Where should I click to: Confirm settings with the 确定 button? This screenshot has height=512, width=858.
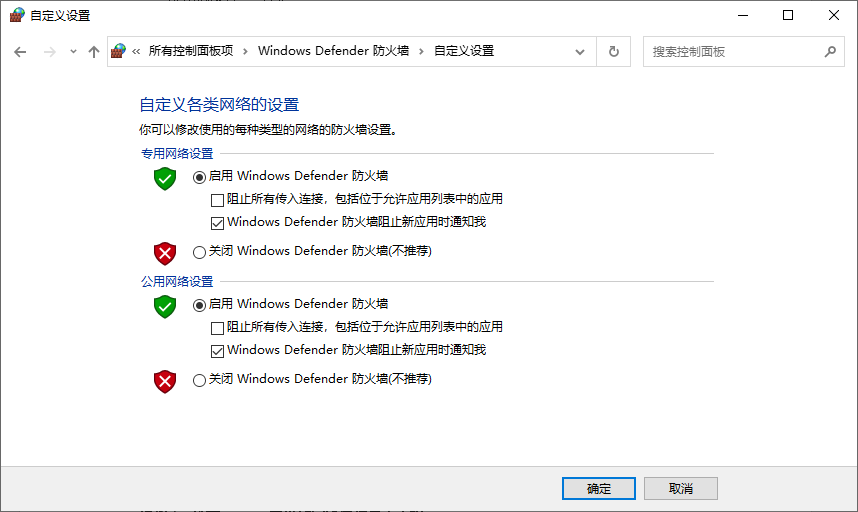click(599, 488)
